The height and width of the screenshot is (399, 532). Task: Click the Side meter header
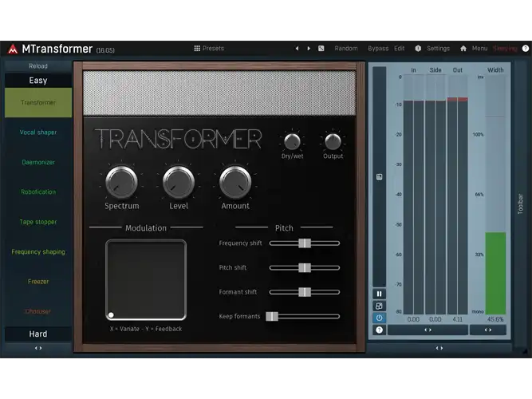click(435, 70)
